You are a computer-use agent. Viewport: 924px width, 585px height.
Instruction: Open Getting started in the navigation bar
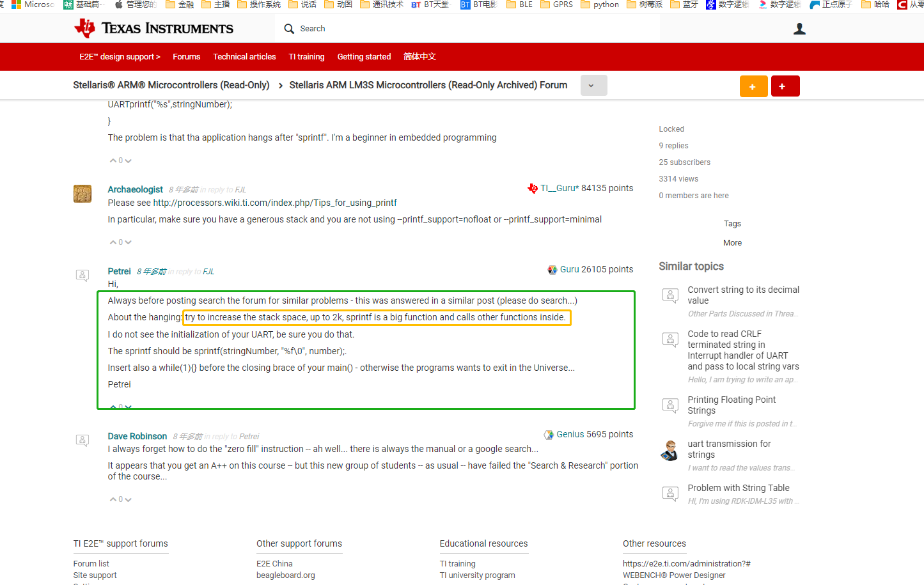pos(364,57)
